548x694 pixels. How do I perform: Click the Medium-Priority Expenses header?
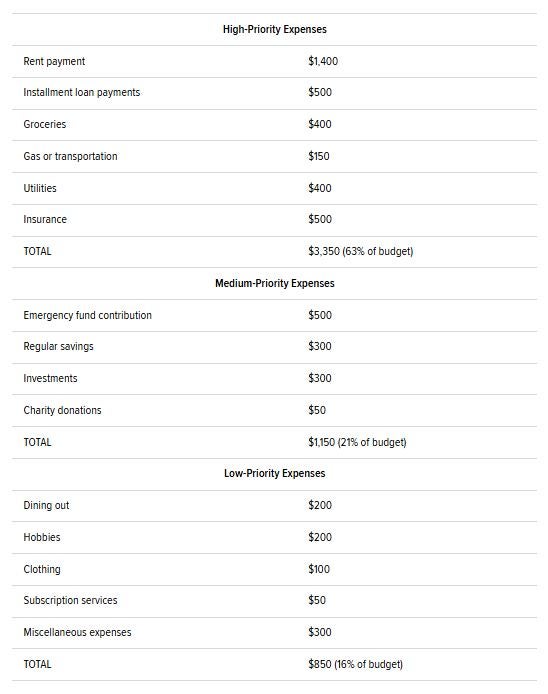click(x=274, y=283)
